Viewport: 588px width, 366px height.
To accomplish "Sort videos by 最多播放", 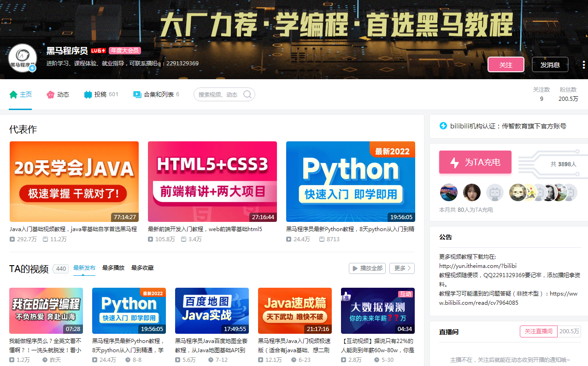I will pos(113,268).
